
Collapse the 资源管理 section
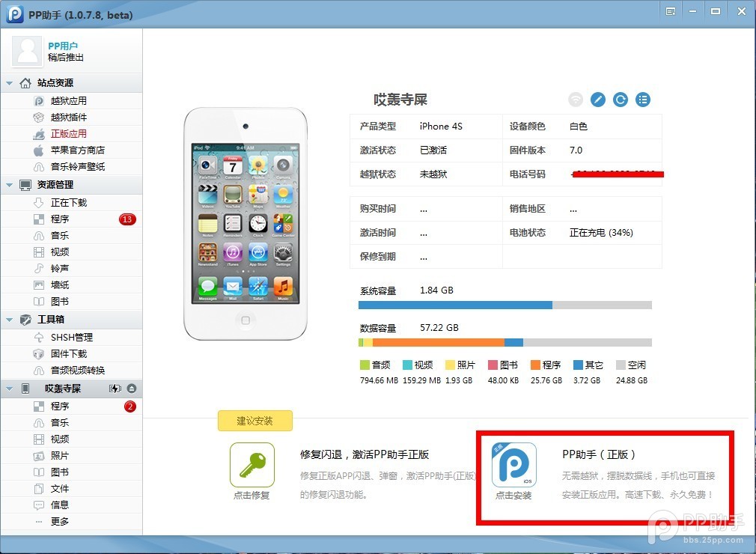click(x=9, y=185)
